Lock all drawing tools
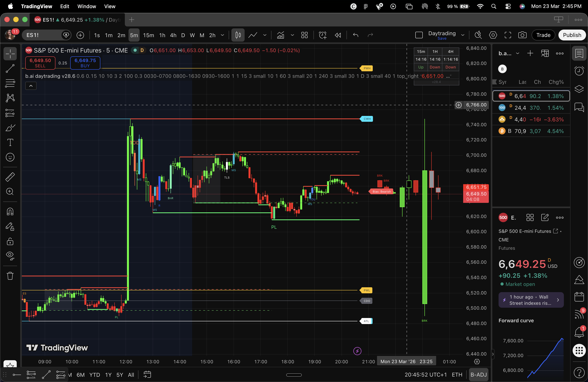588x382 pixels. coord(10,241)
